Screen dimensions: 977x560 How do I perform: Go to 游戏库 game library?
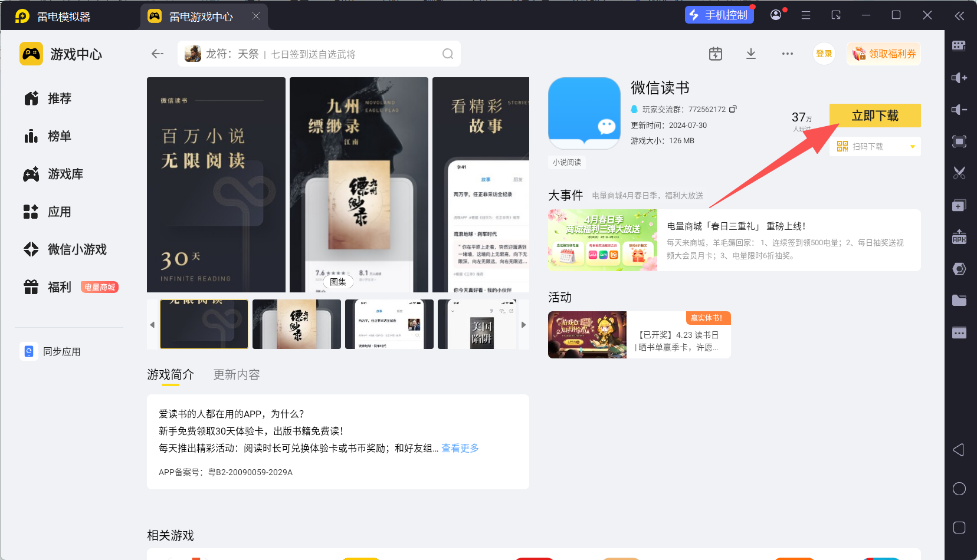(54, 174)
